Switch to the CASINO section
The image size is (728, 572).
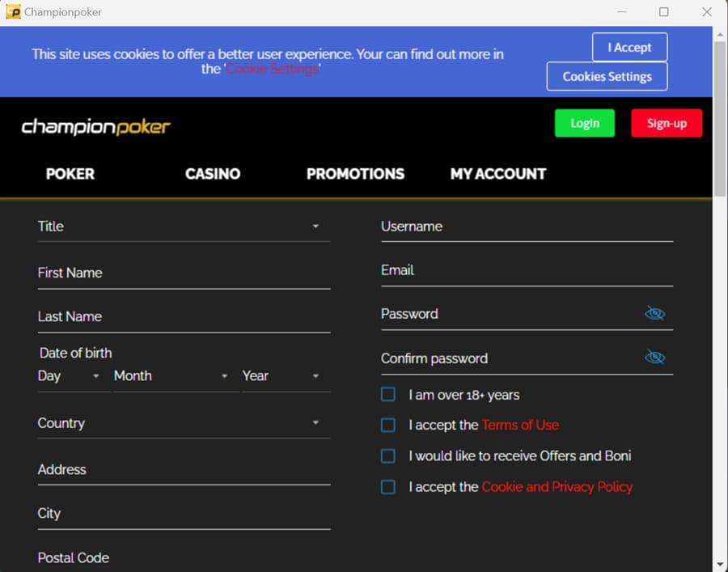pos(212,173)
